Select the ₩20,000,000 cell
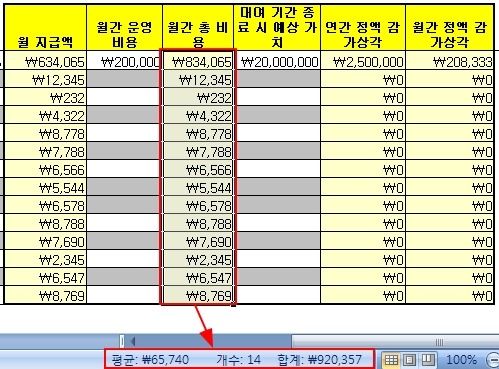Viewport: 499px width, 369px height. (277, 61)
